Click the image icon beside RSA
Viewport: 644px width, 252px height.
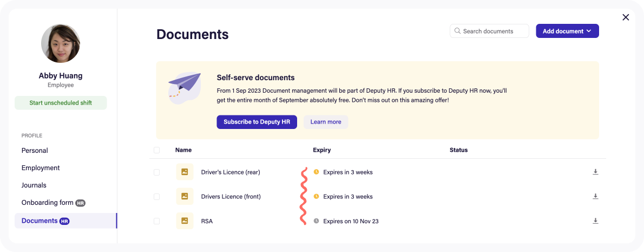click(185, 221)
